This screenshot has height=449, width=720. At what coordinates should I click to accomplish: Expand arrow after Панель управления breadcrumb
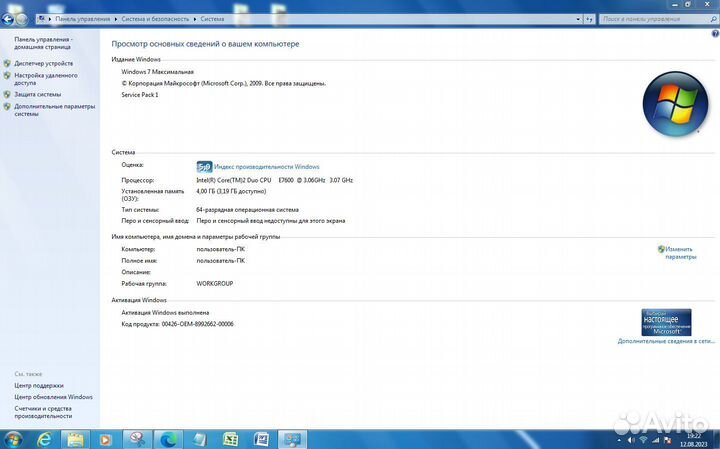point(116,19)
